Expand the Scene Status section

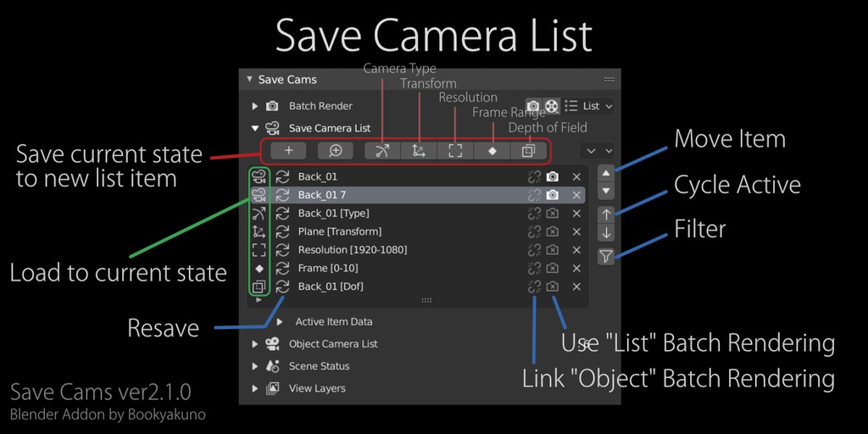[x=254, y=366]
